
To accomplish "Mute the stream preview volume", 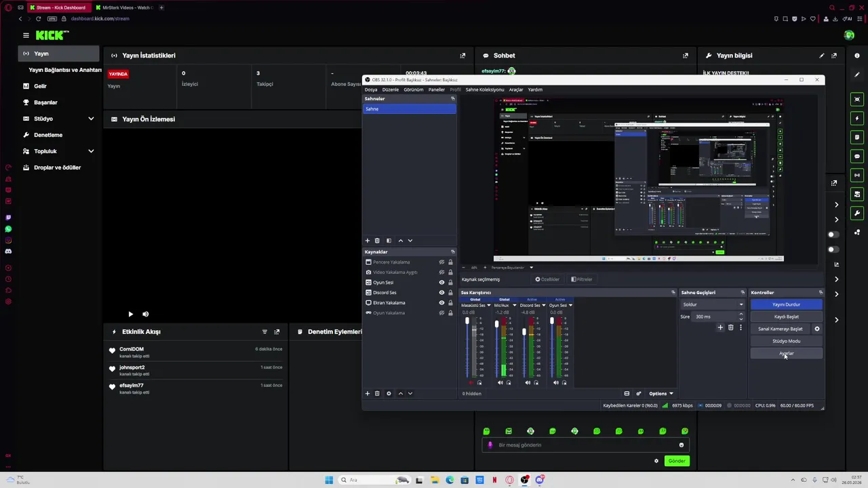I will 146,314.
